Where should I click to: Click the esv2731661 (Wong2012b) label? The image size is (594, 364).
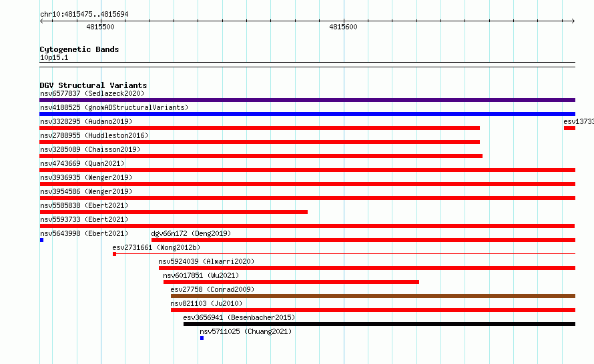pos(156,247)
